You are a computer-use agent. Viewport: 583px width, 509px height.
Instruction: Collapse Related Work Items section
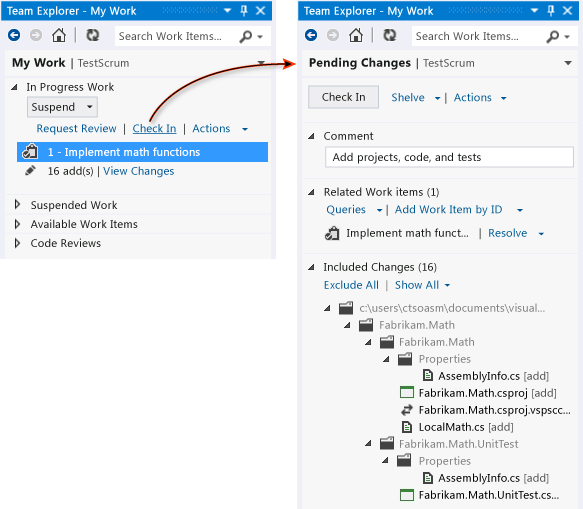(x=312, y=192)
